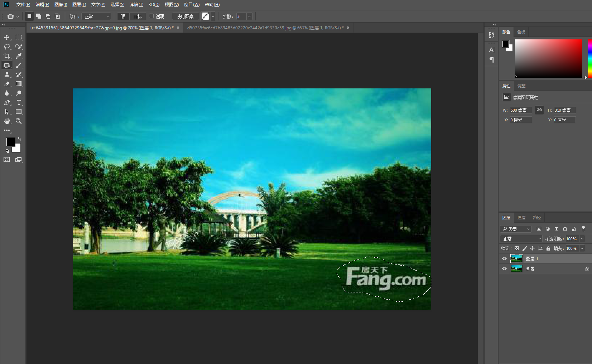Swap foreground and background colors
This screenshot has width=592, height=364.
[x=19, y=139]
